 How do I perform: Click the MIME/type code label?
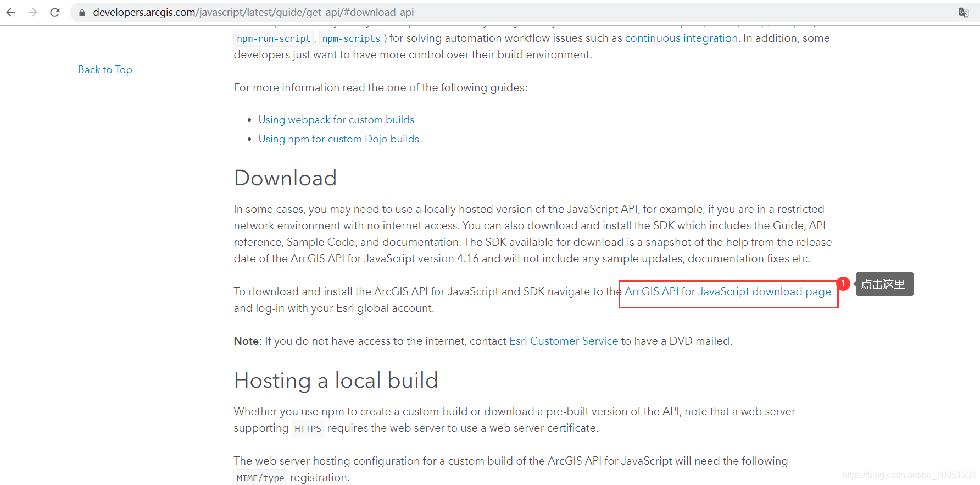point(260,478)
